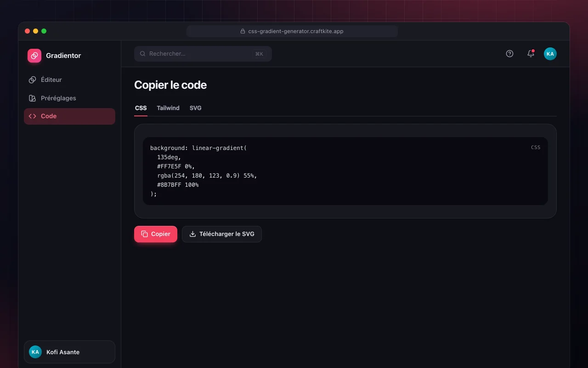Click Télécharger le SVG button
This screenshot has width=588, height=368.
222,234
